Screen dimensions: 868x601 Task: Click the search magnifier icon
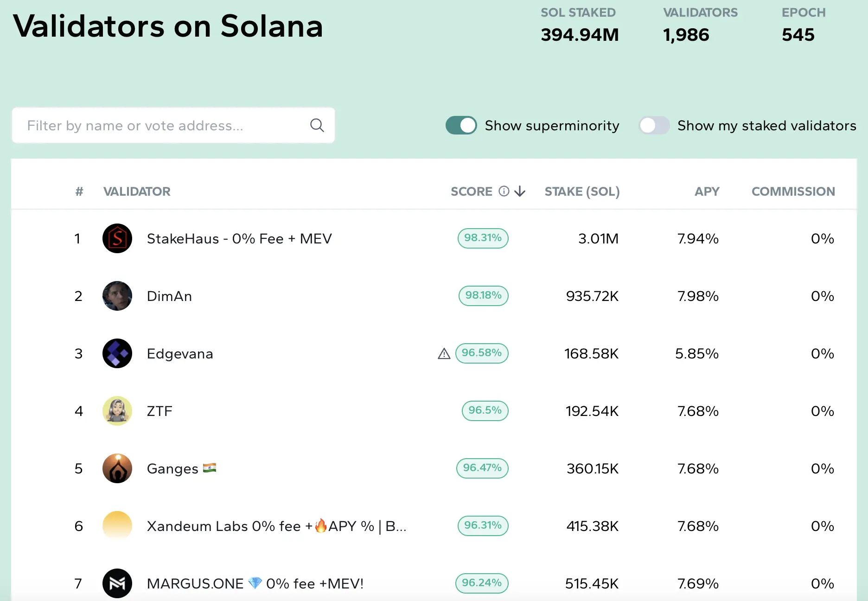317,125
